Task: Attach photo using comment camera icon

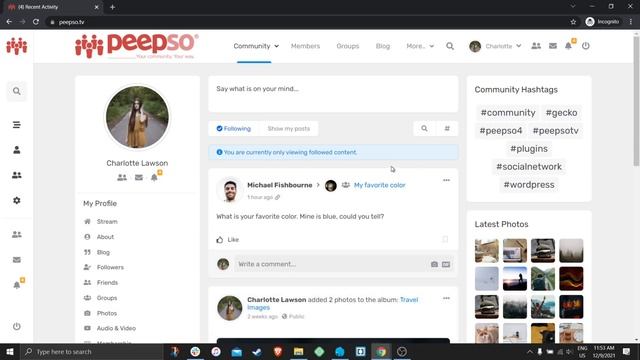Action: [434, 264]
